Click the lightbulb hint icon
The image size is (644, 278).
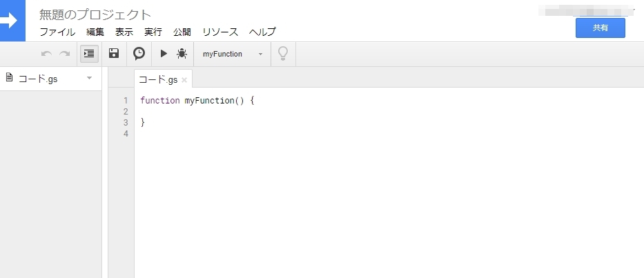click(283, 53)
